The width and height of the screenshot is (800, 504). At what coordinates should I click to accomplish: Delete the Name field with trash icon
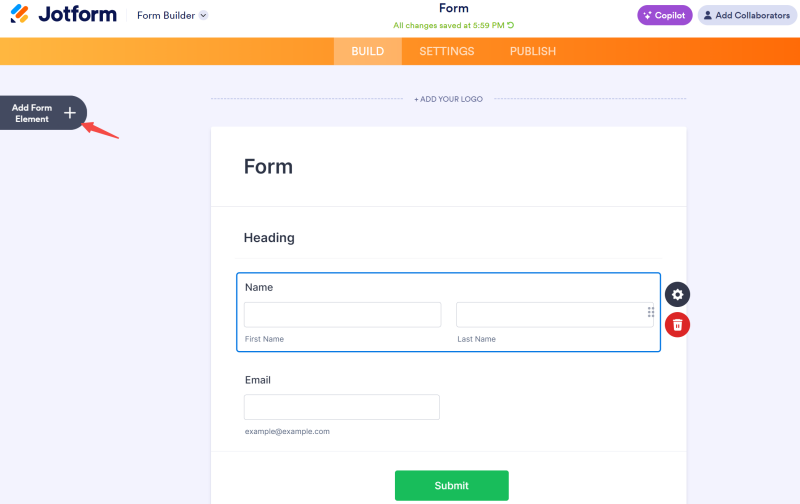point(678,324)
